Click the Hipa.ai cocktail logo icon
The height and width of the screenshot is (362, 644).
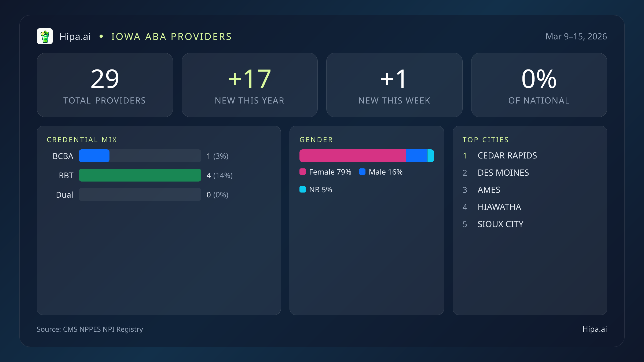[45, 36]
